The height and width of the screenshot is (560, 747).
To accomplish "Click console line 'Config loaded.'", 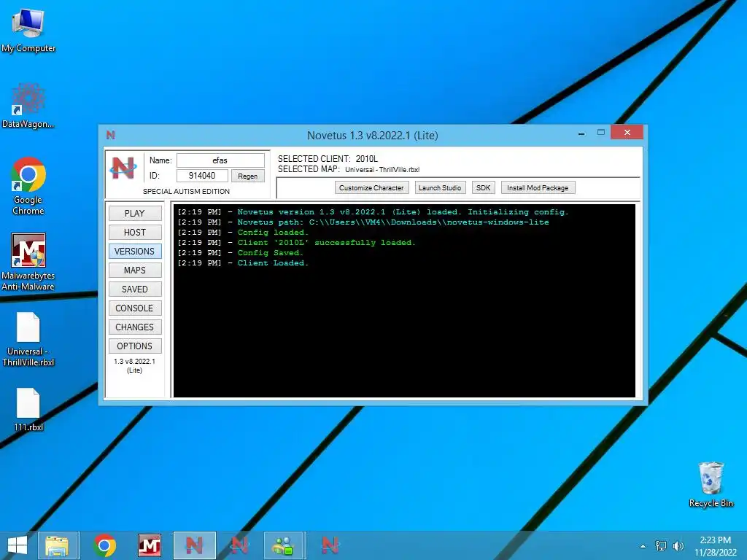I will point(243,233).
